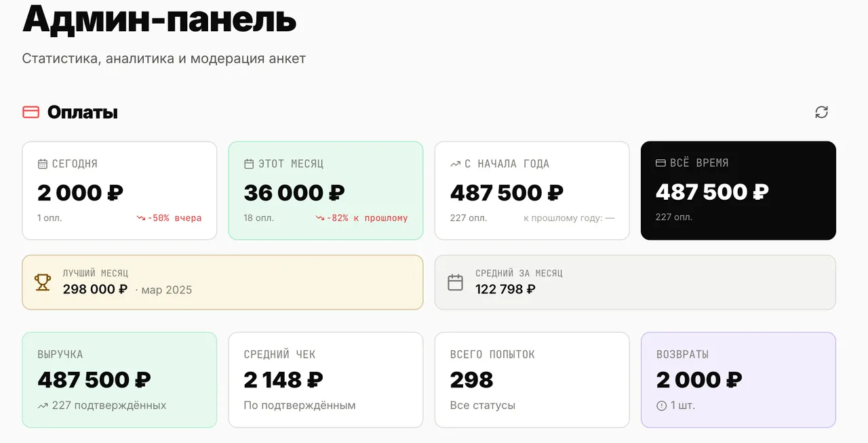Screen dimensions: 868x443
Task: Open the ВОЗВРАТЫ 2 000 ₽ card
Action: (x=738, y=380)
